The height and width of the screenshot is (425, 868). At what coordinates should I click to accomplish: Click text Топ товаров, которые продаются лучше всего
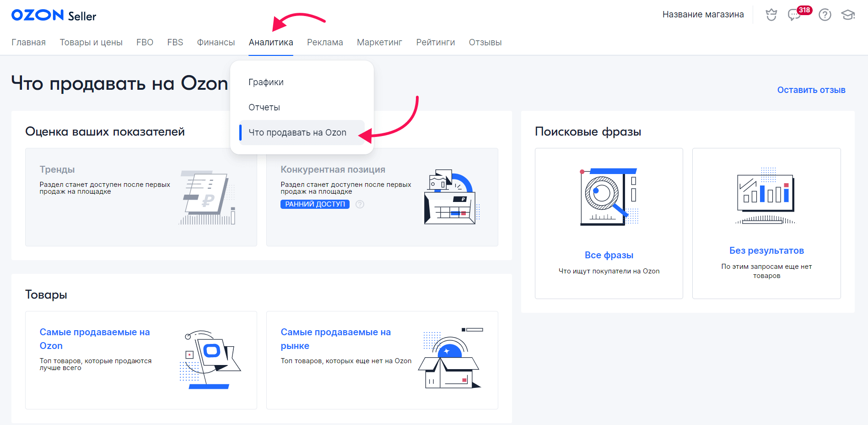pos(95,364)
